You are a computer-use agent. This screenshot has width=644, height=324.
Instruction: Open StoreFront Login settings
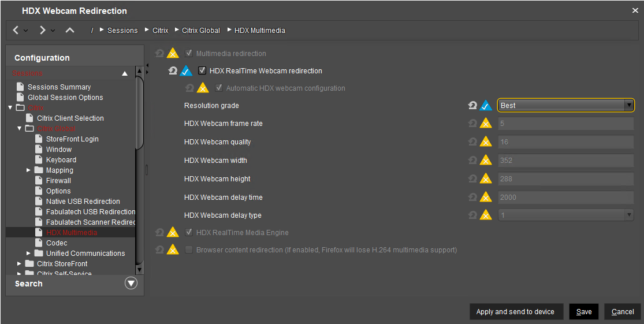click(72, 139)
